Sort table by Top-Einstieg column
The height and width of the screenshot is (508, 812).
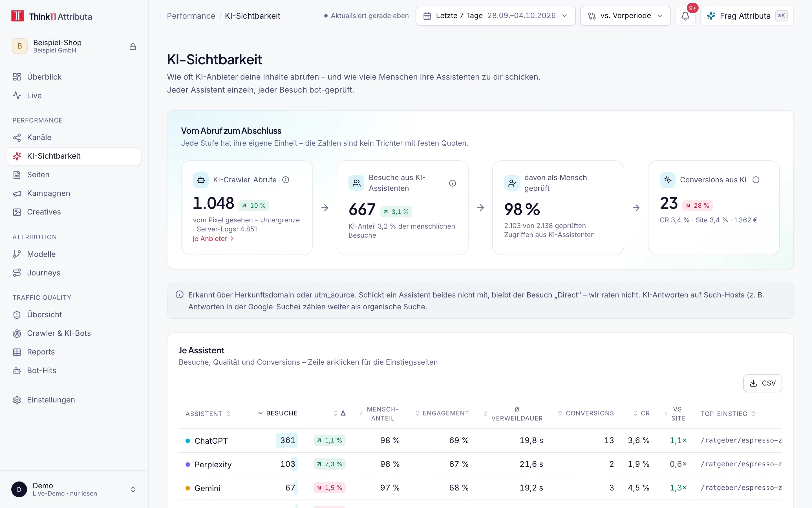coord(728,413)
